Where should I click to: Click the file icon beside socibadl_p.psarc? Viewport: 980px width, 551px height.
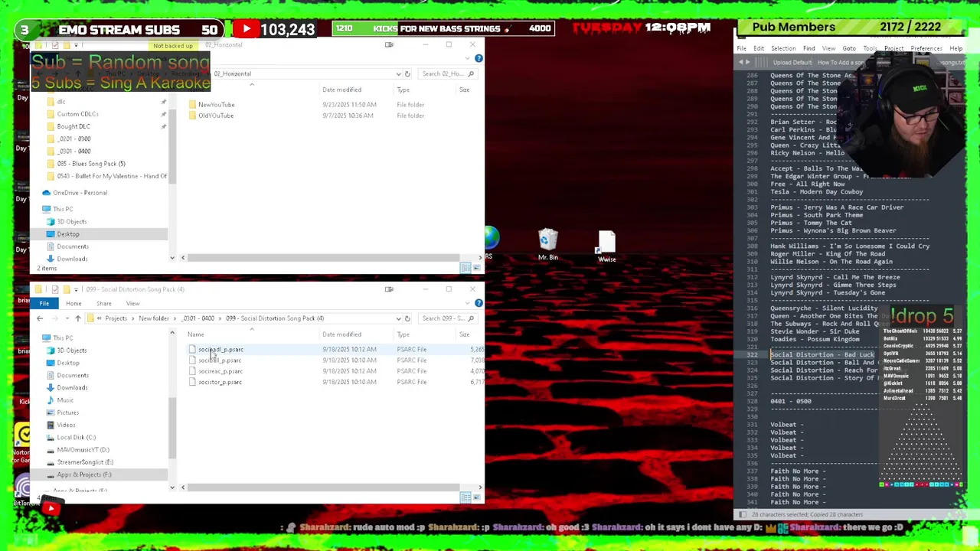click(192, 350)
